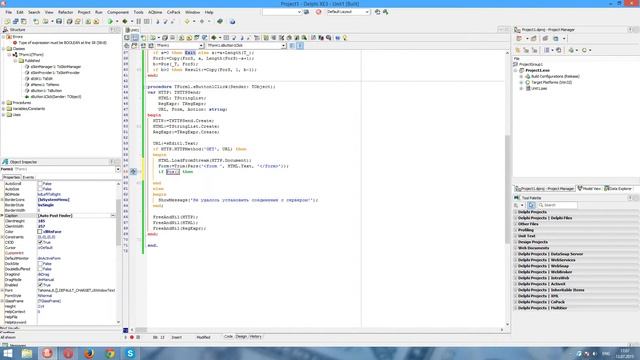The height and width of the screenshot is (360, 640).
Task: Open the File menu
Action: [9, 12]
